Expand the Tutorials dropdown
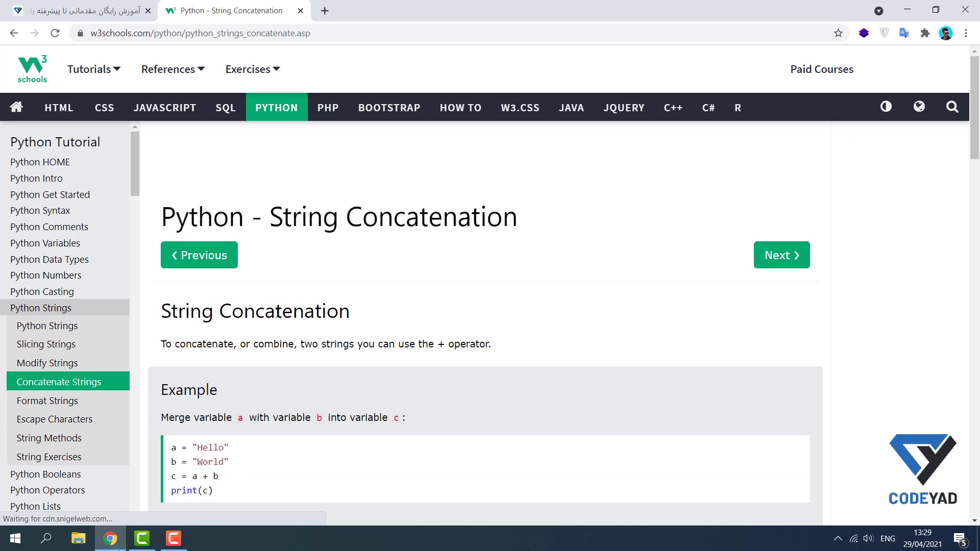This screenshot has width=980, height=551. click(x=93, y=69)
